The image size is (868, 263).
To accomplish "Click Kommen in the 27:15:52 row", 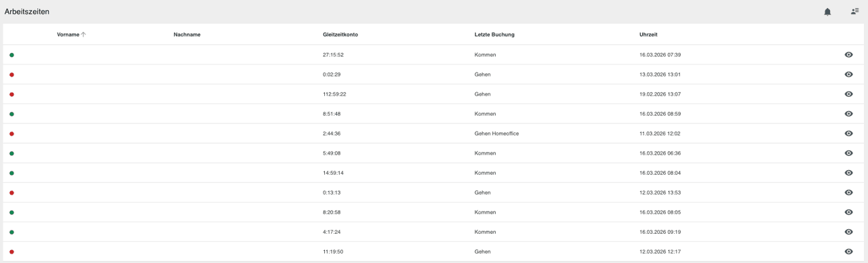I will tap(485, 54).
